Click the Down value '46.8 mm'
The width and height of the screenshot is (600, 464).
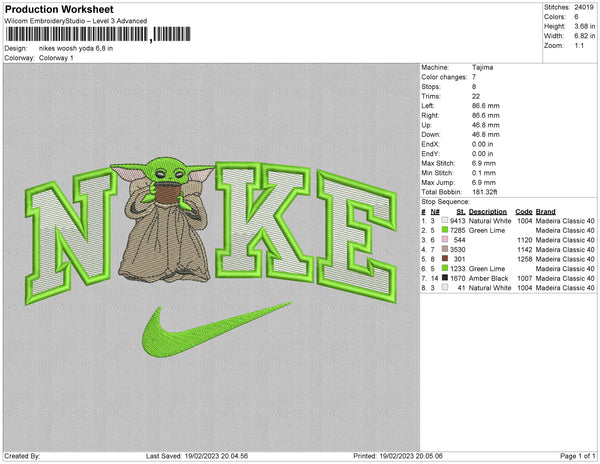486,135
